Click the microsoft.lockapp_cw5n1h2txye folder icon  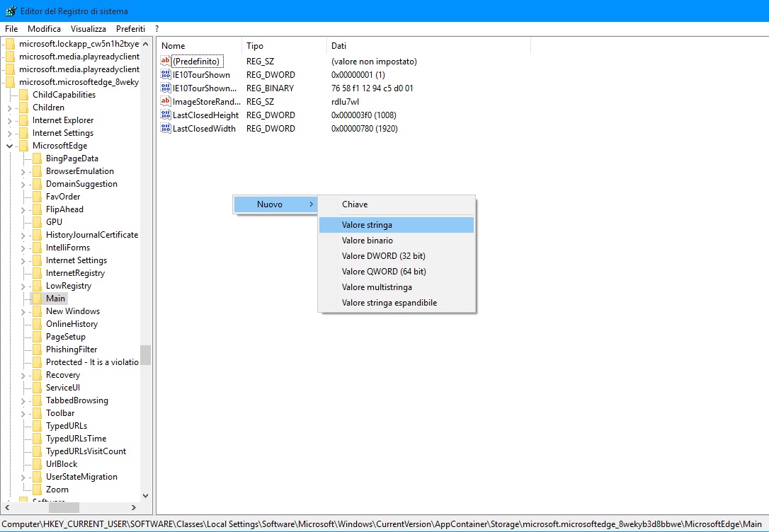tap(11, 44)
